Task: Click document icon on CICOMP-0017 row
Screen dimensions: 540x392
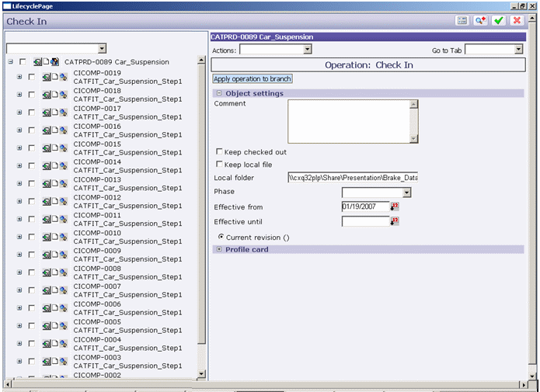Action: click(55, 113)
